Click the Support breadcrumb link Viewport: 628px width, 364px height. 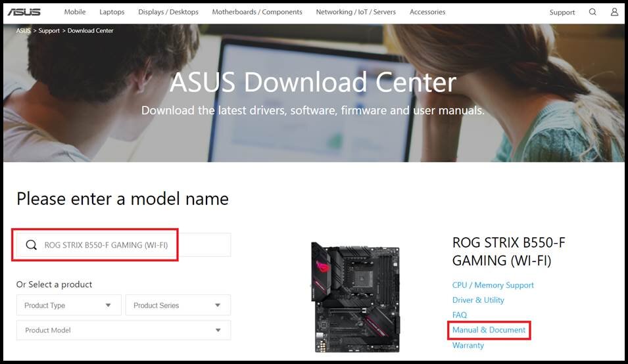pos(49,30)
